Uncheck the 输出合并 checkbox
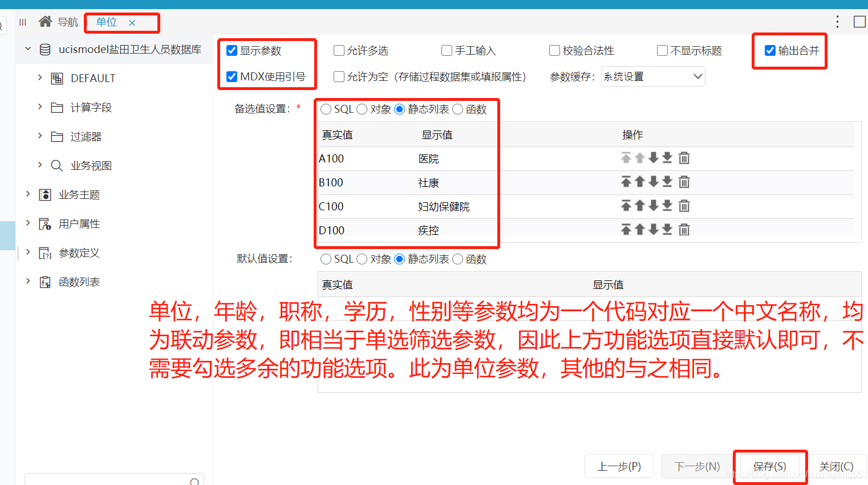This screenshot has height=485, width=868. (x=770, y=51)
